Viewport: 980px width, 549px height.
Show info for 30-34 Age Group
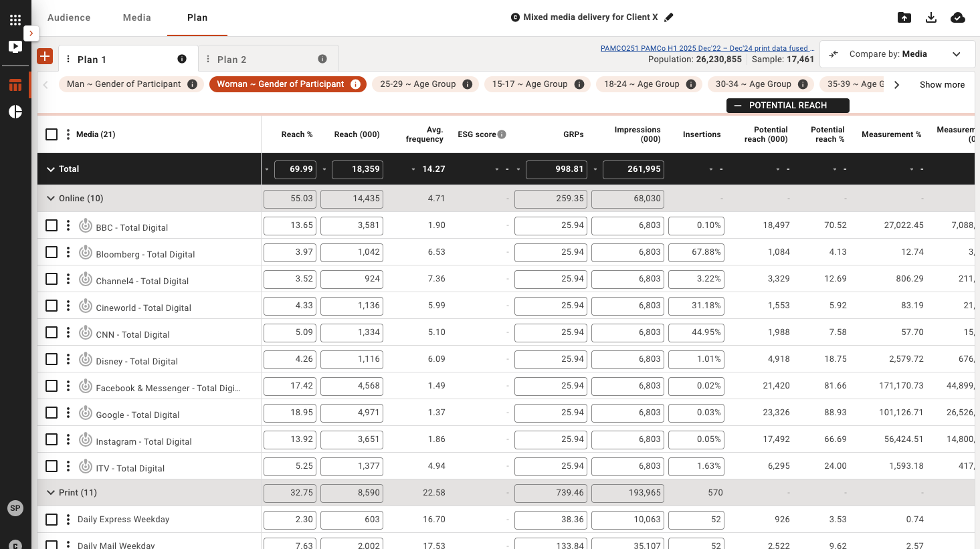803,84
